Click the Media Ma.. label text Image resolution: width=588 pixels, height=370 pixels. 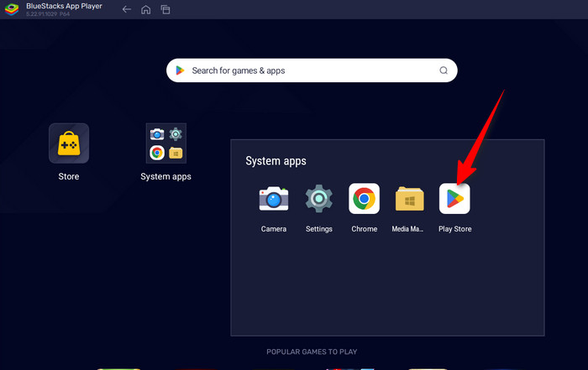[407, 229]
